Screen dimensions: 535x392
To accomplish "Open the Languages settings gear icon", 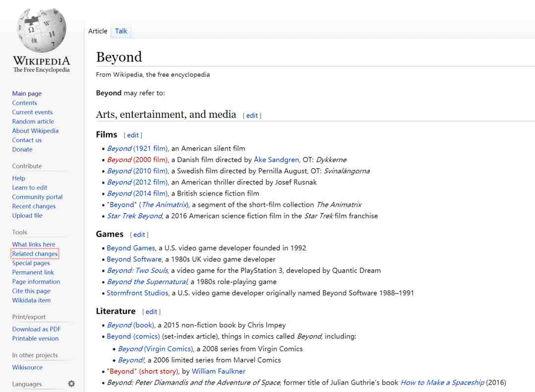I will click(x=71, y=384).
